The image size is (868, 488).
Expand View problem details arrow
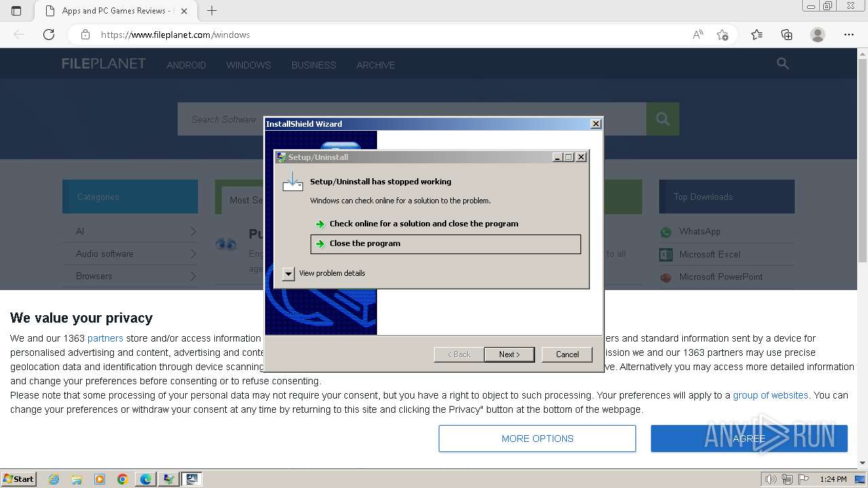[288, 273]
